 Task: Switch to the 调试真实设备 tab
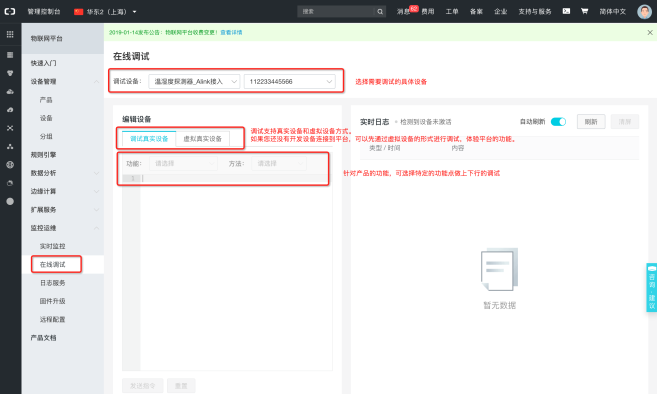149,139
